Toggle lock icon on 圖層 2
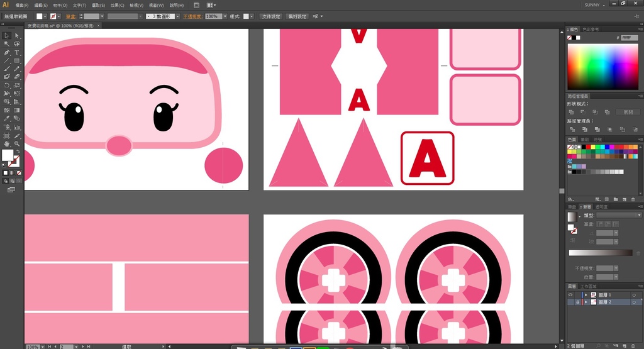Viewport: 644px width, 349px height. (577, 302)
